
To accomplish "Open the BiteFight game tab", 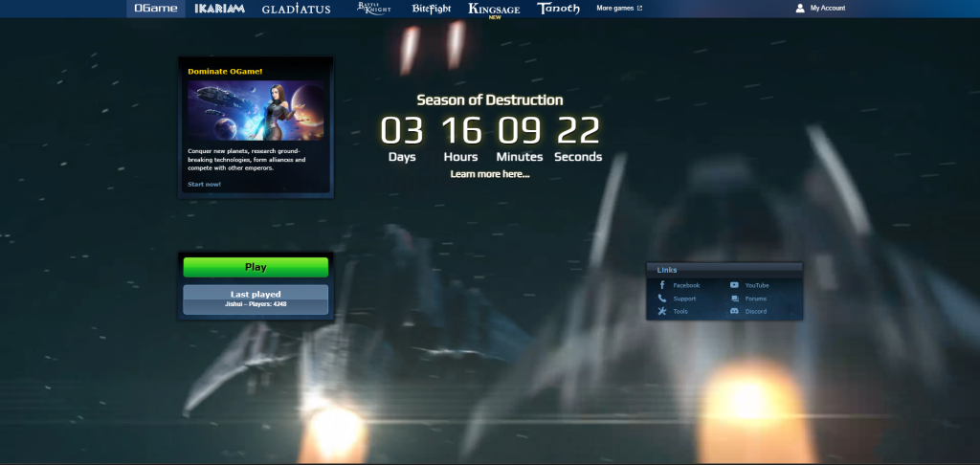I will 432,9.
